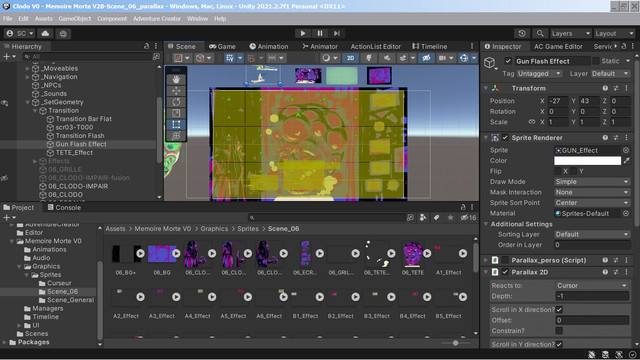This screenshot has height=360, width=640.
Task: Toggle the Static checkbox
Action: tap(596, 61)
